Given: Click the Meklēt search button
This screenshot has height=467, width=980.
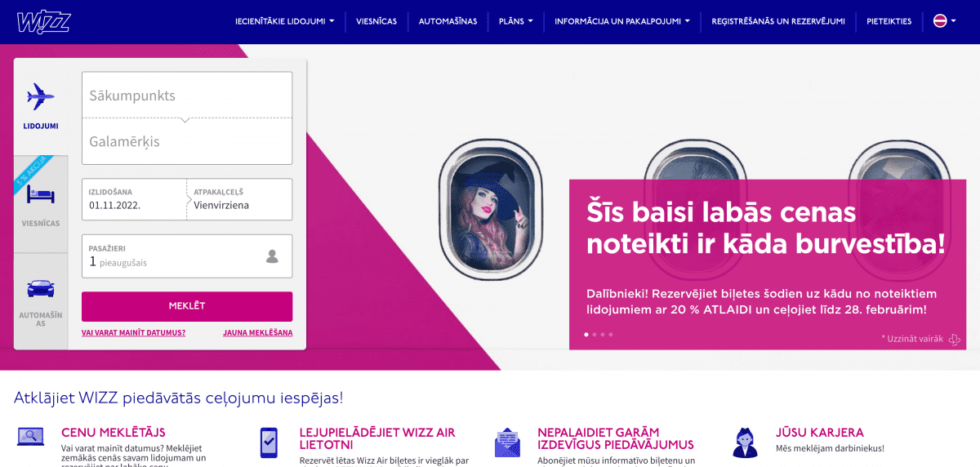Looking at the screenshot, I should click(x=187, y=306).
